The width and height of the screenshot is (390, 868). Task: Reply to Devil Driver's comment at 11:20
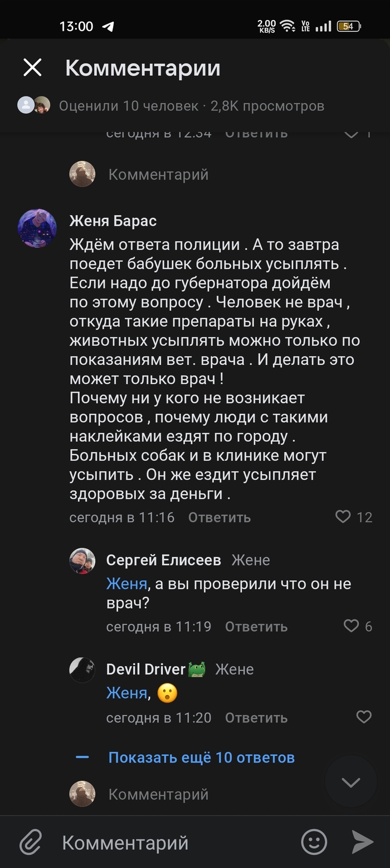coord(256,717)
